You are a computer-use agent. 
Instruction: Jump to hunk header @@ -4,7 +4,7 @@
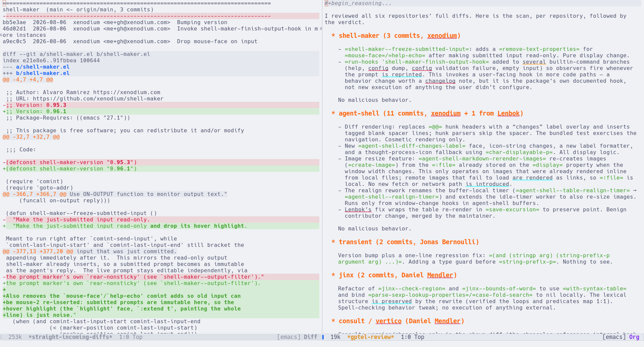point(28,80)
